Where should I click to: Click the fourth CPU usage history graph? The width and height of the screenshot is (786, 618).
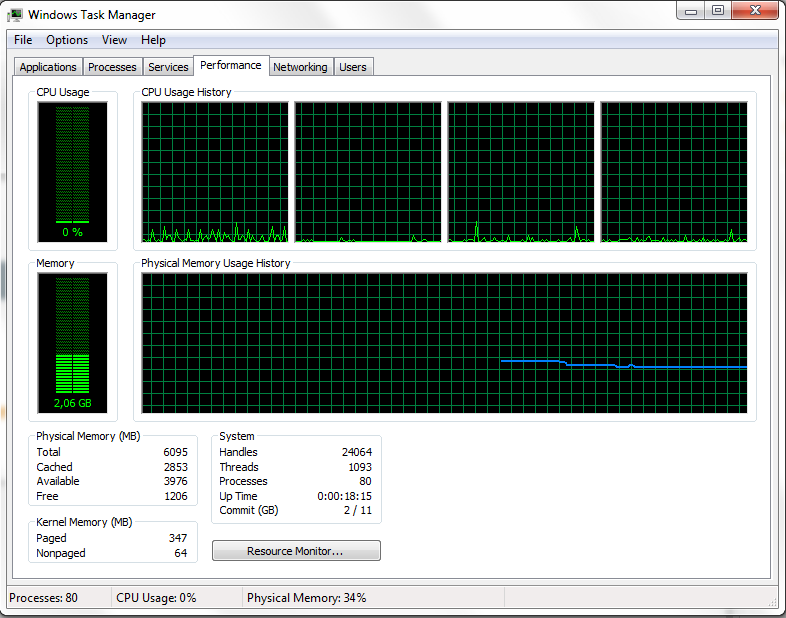(x=674, y=172)
